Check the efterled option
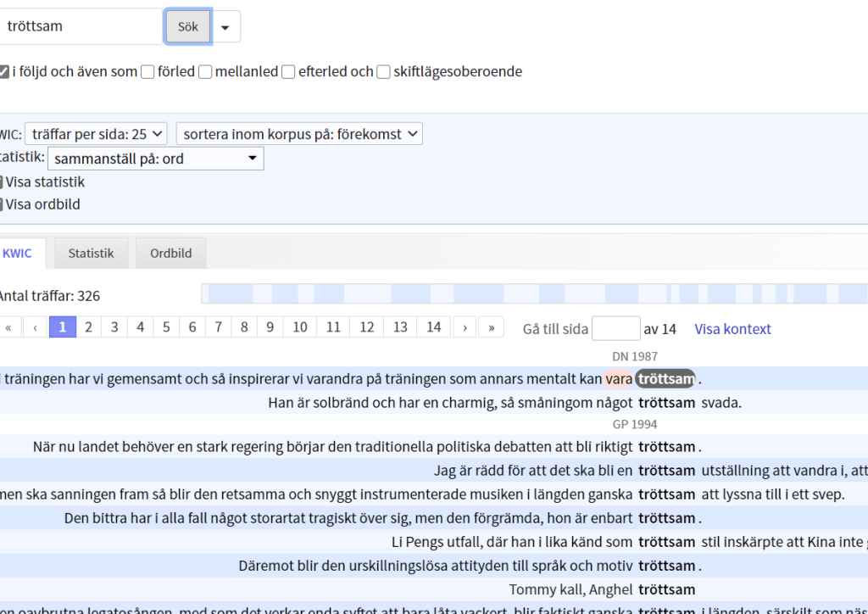868x614 pixels. [288, 72]
